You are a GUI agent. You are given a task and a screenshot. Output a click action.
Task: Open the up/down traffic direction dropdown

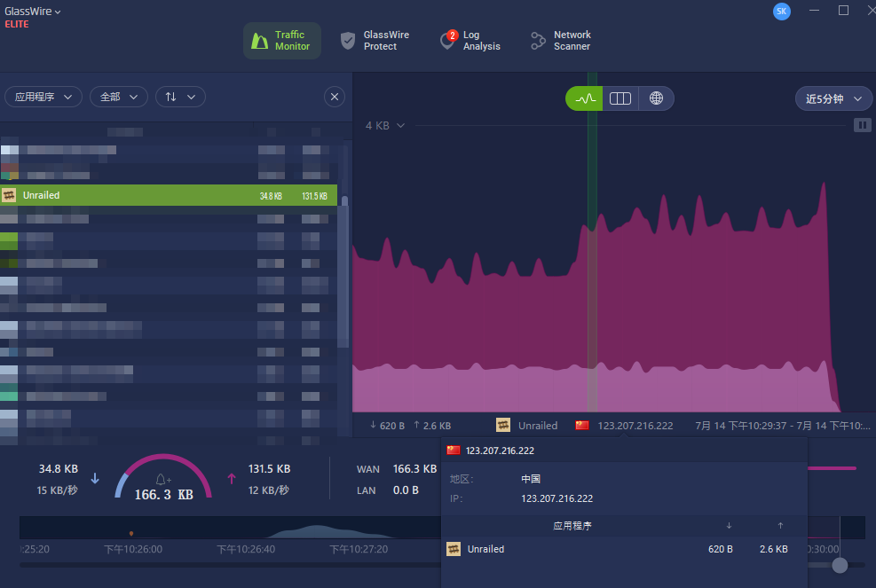[x=180, y=98]
